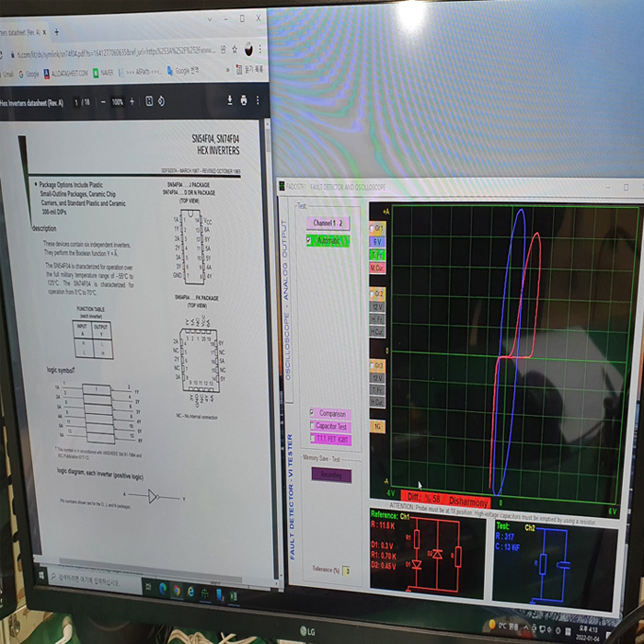Screen dimensions: 644x644
Task: Click the Reference Ch1 R: 11.5 K value
Action: [383, 525]
